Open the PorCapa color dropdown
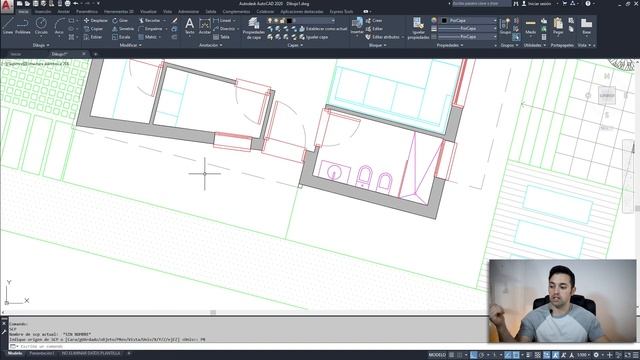The height and width of the screenshot is (360, 640). (469, 20)
